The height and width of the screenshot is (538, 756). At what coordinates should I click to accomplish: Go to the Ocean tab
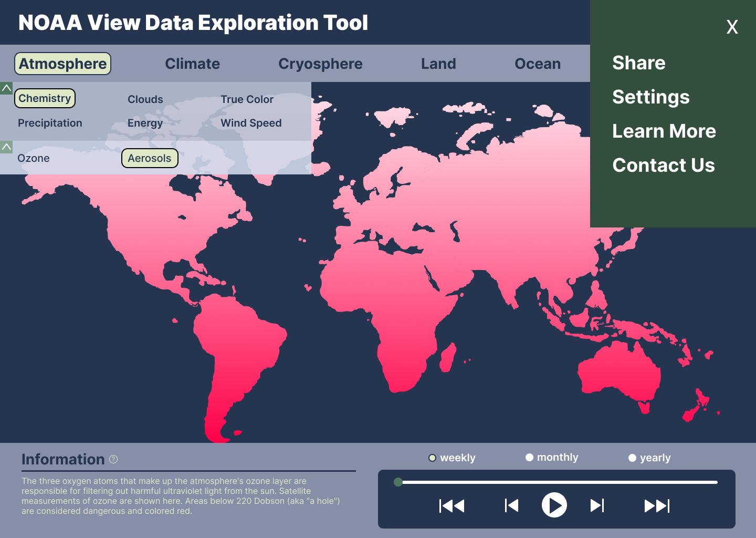(x=538, y=64)
